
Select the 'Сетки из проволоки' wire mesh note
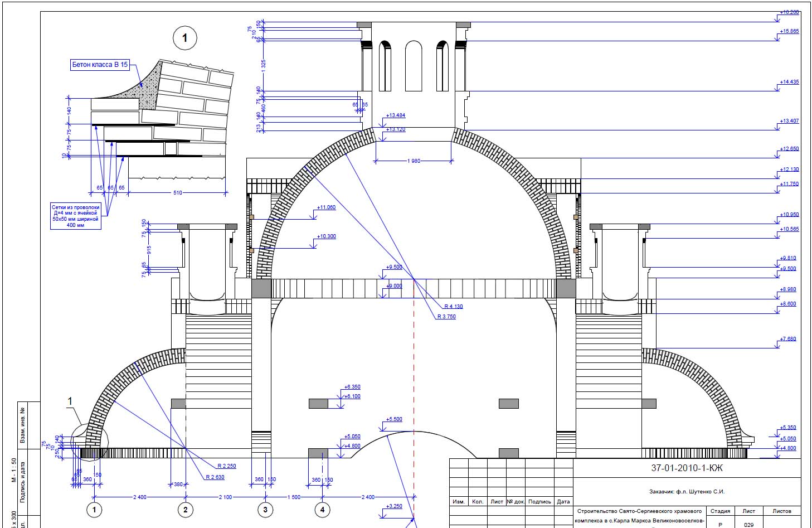[75, 216]
